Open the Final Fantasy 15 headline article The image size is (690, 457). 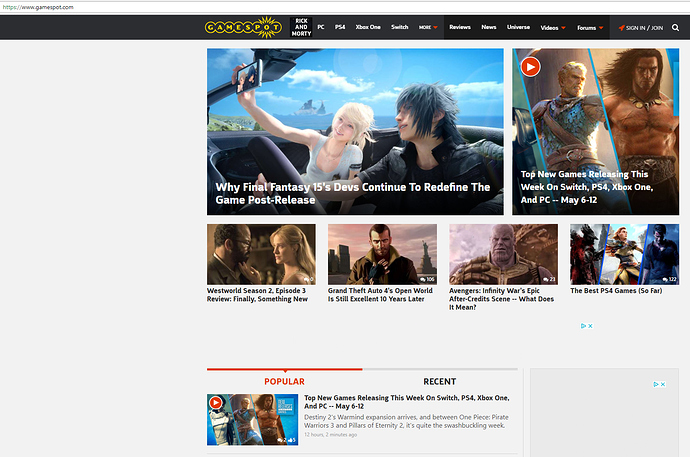(x=352, y=194)
